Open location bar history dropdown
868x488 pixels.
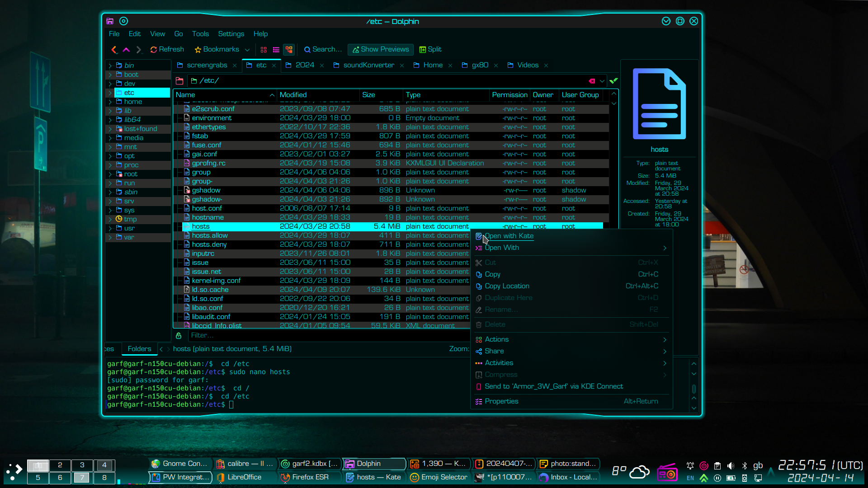click(602, 81)
